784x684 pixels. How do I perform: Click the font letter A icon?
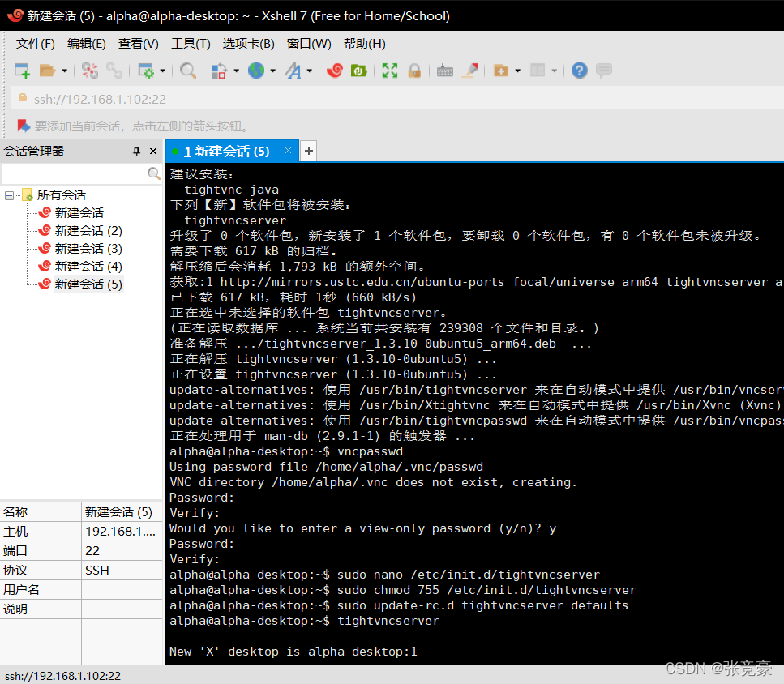pyautogui.click(x=293, y=71)
